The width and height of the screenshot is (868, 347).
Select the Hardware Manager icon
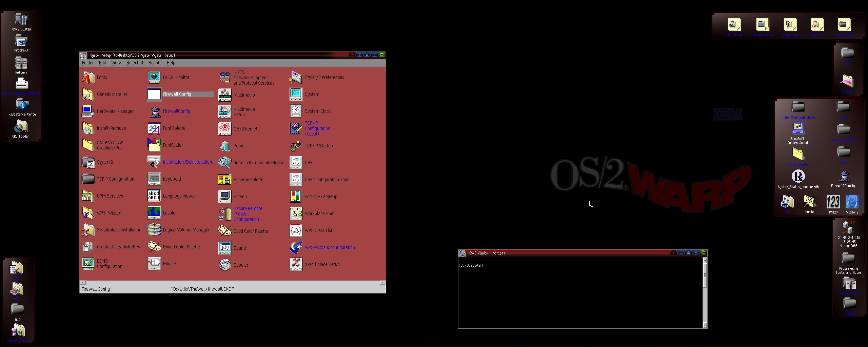(x=88, y=111)
